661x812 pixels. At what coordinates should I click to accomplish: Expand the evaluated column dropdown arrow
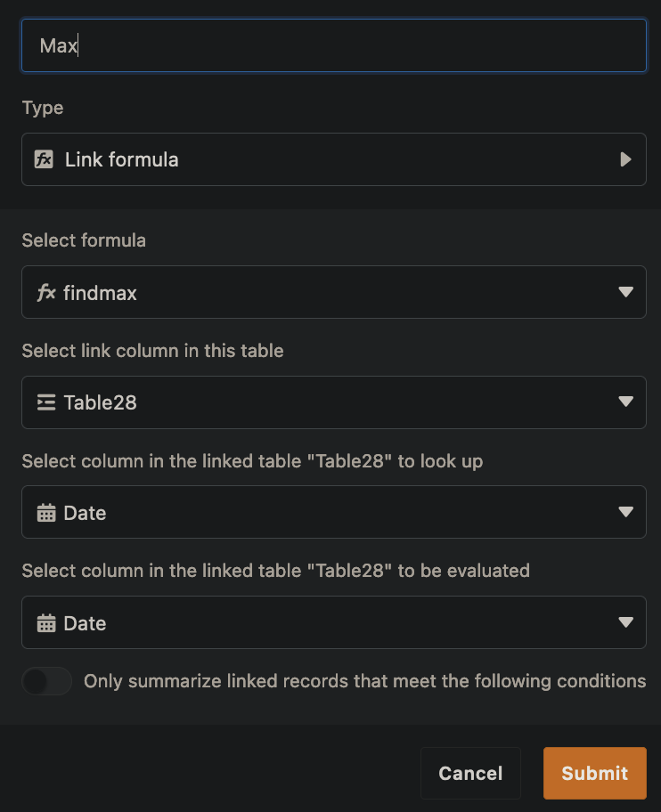[625, 623]
